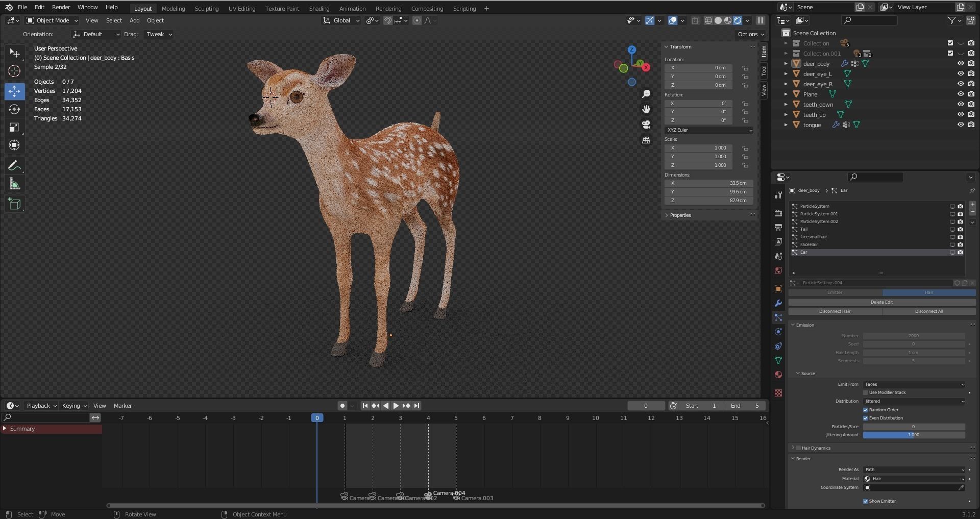Enable Use Modifier Stack checkbox
Screen dimensions: 980x519
[866, 392]
